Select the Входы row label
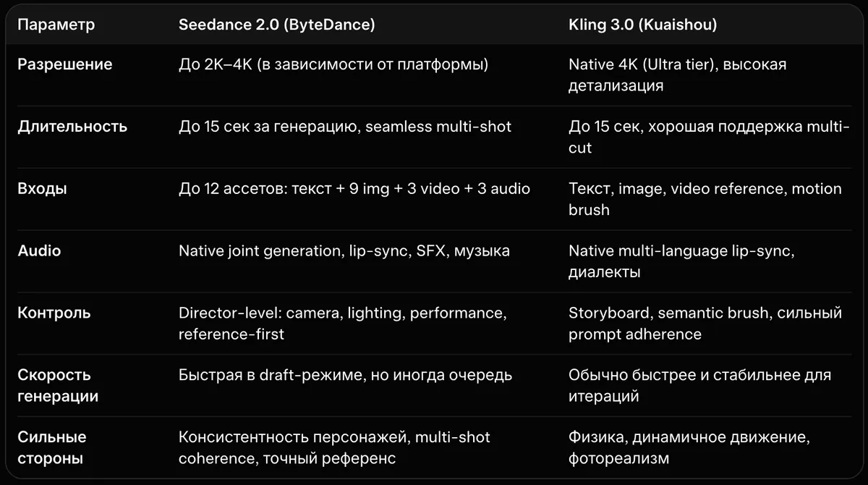 tap(43, 189)
